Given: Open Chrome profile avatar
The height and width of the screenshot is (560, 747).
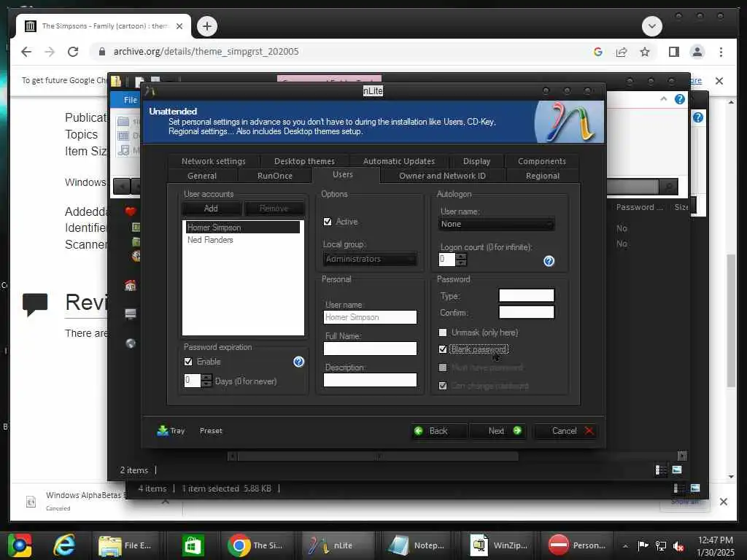Looking at the screenshot, I should (x=697, y=52).
